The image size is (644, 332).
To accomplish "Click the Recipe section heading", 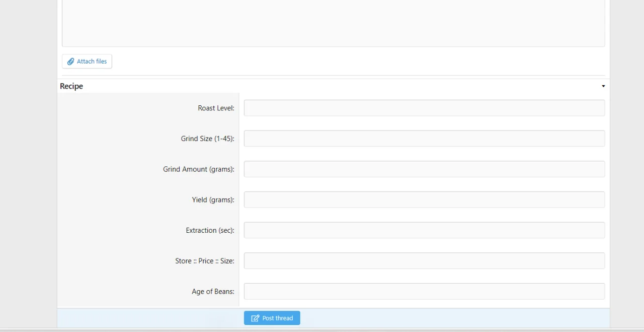I will (71, 86).
